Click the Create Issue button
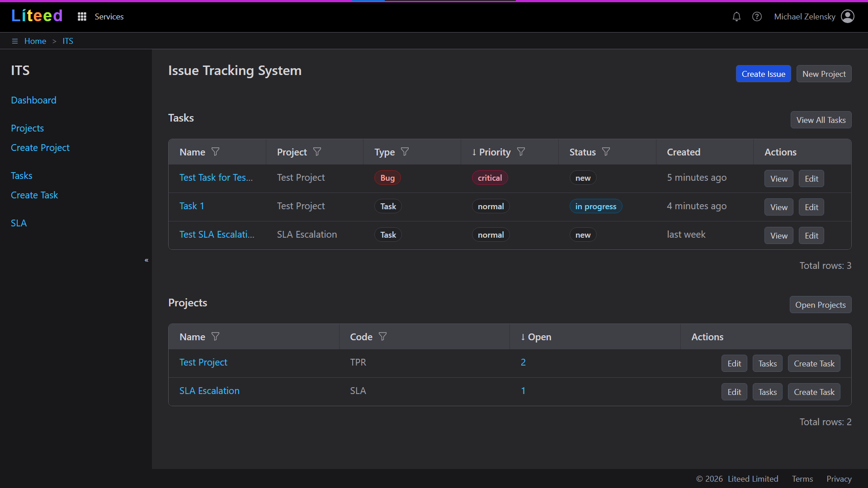The height and width of the screenshot is (488, 868). [x=763, y=74]
